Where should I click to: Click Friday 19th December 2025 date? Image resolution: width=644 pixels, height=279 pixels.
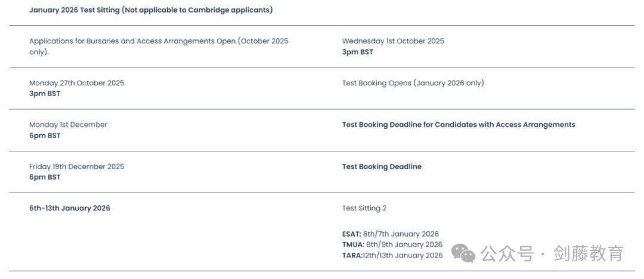click(77, 166)
